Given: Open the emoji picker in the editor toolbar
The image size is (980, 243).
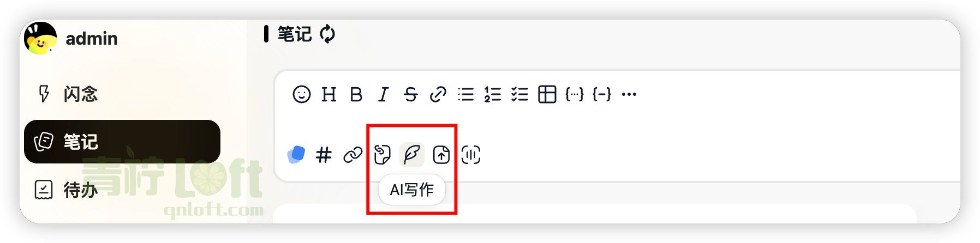Looking at the screenshot, I should click(302, 94).
